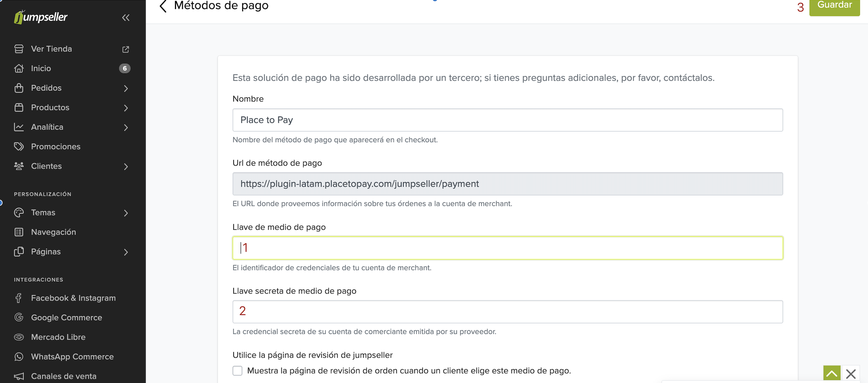
Task: Open the Ver Tienda external link icon
Action: click(x=126, y=49)
